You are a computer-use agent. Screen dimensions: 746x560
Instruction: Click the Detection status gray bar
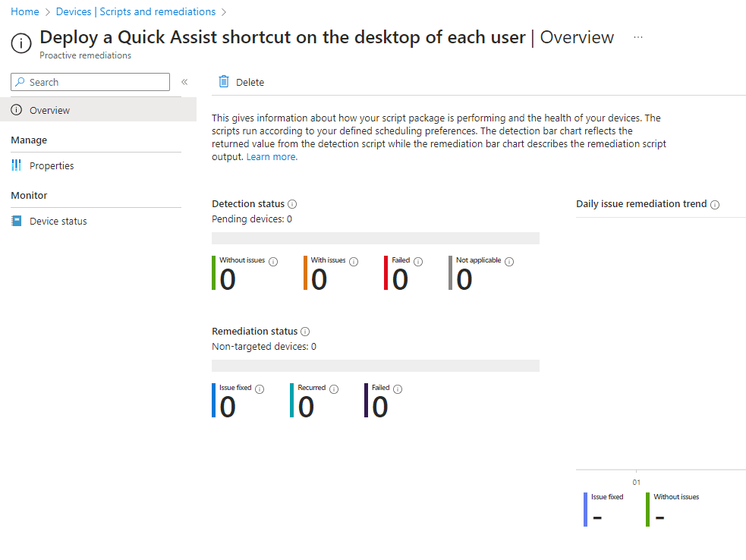point(376,238)
